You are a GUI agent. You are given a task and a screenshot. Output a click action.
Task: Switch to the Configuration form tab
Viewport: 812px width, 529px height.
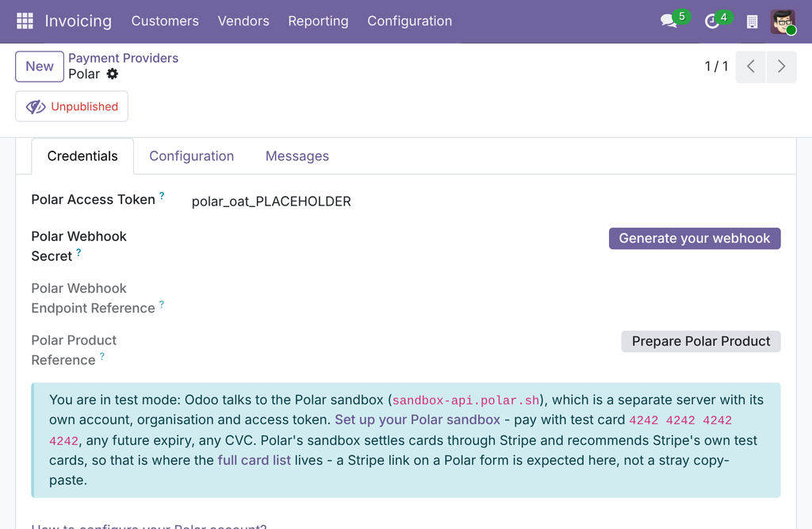(192, 156)
